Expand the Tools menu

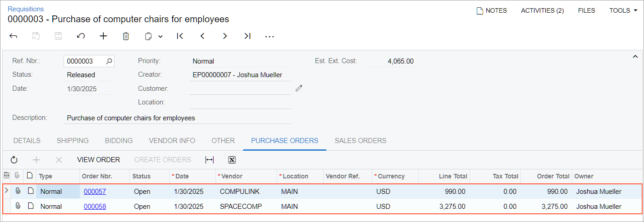[x=623, y=10]
